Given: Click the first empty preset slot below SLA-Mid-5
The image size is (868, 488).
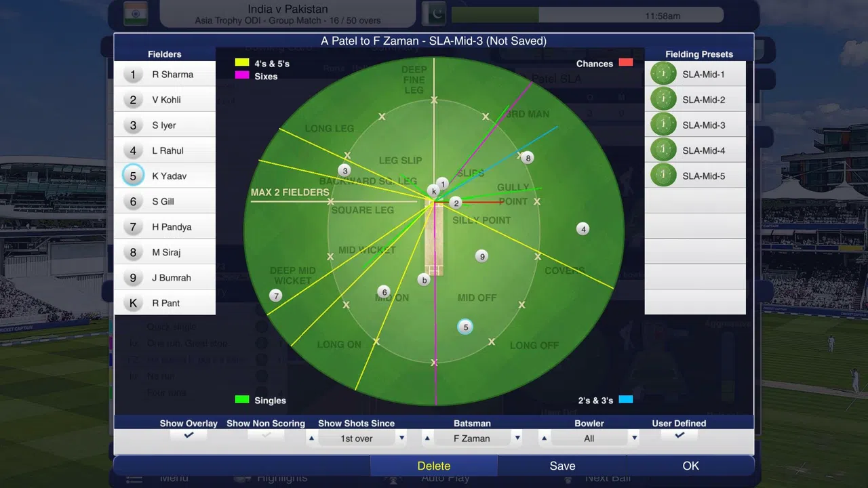Looking at the screenshot, I should tap(695, 201).
